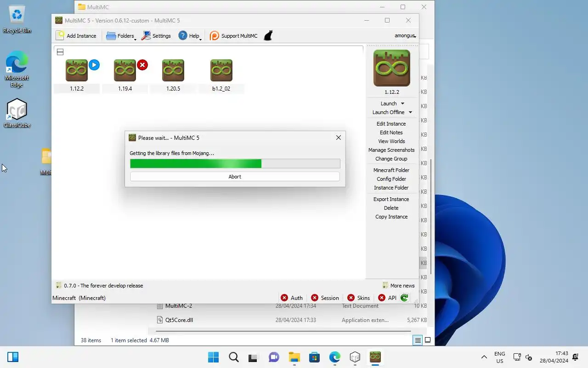
Task: Click the 0.7.0 forever develop release news link
Action: pos(99,286)
